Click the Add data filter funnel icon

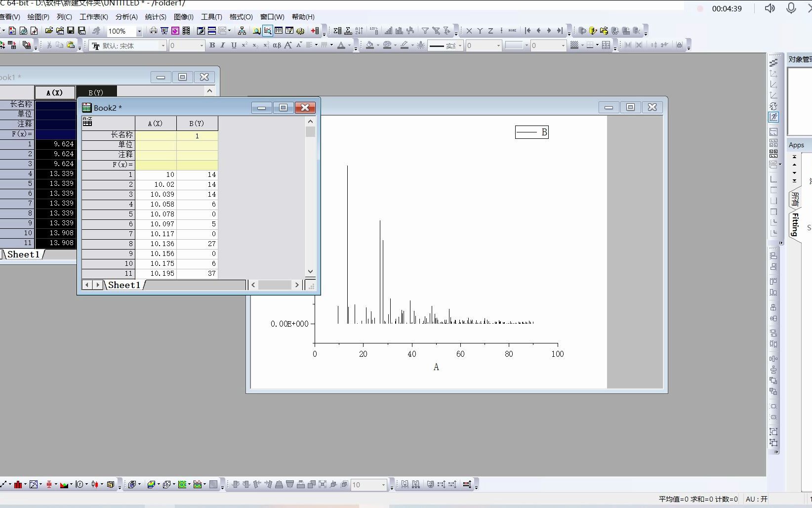[425, 31]
